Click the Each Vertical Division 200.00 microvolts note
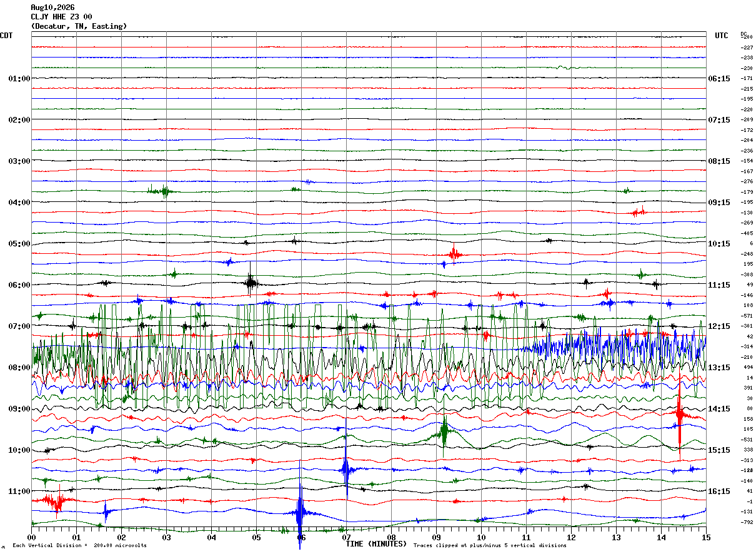756x554 pixels. click(x=79, y=546)
